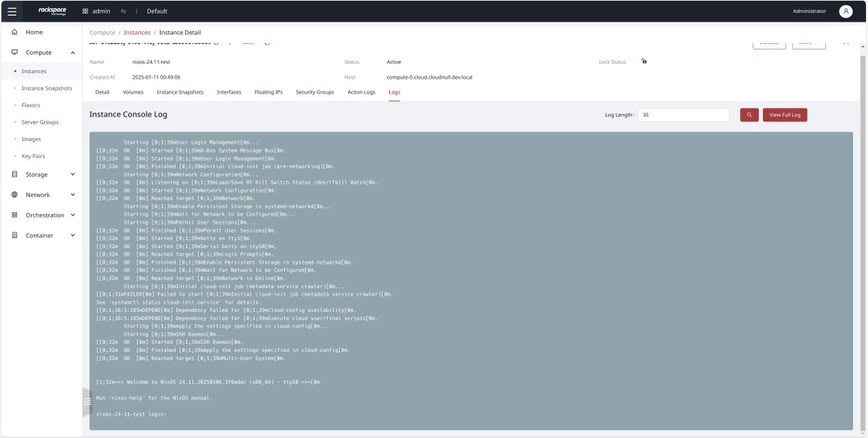Click the Container icon in sidebar
This screenshot has width=868, height=438.
[x=14, y=235]
